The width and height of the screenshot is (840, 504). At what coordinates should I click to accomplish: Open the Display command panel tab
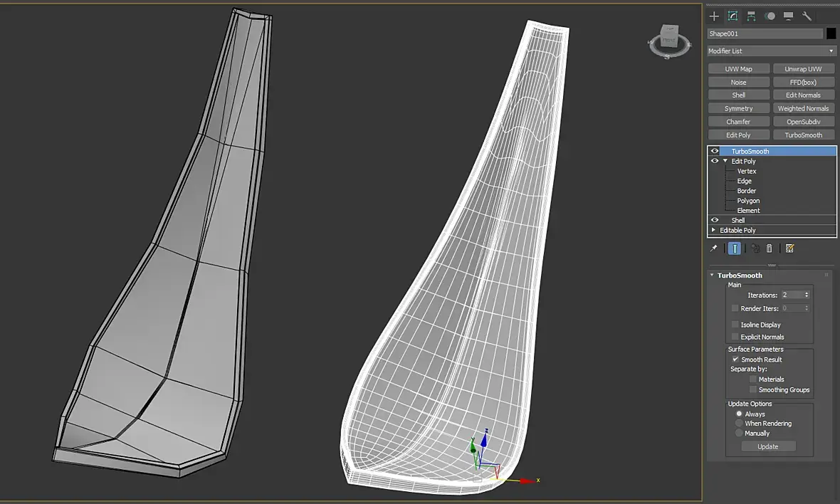coord(788,16)
